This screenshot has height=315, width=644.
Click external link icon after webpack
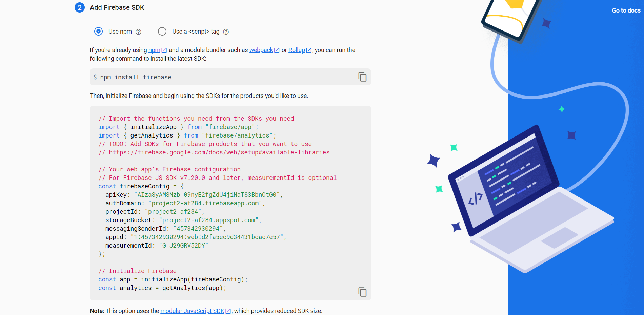[x=277, y=50]
